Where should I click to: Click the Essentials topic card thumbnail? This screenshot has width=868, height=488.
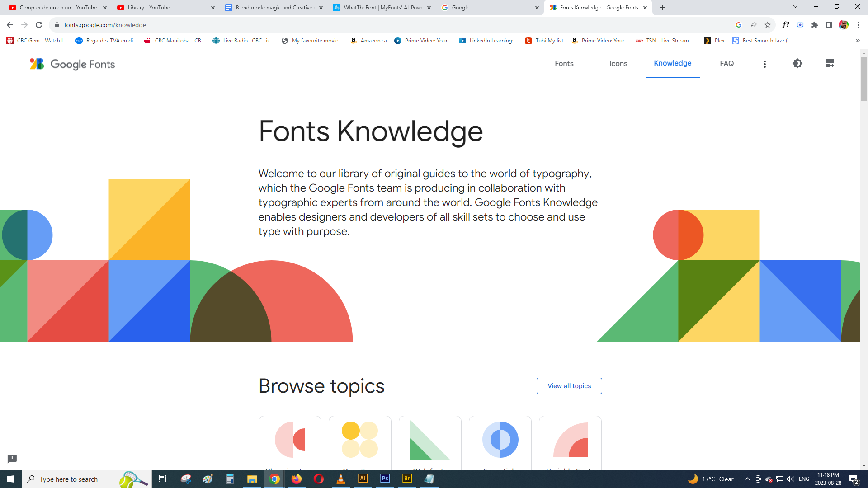[x=500, y=440]
